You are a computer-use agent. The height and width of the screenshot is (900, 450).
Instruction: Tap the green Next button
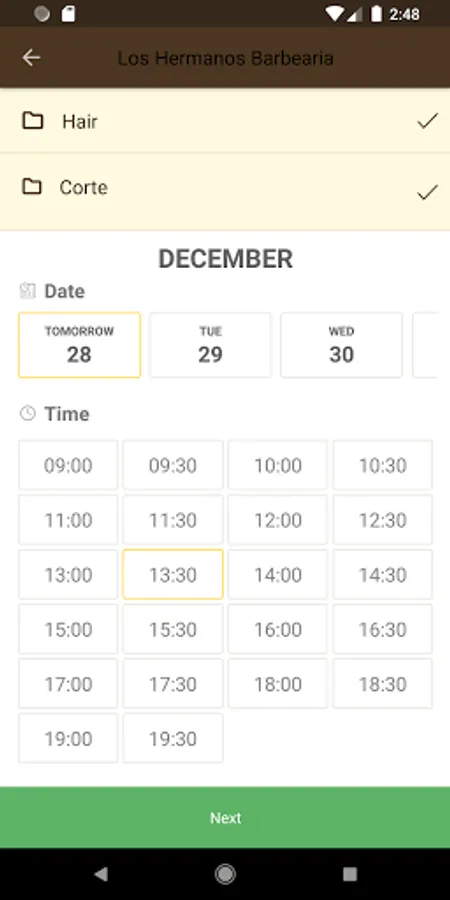225,817
